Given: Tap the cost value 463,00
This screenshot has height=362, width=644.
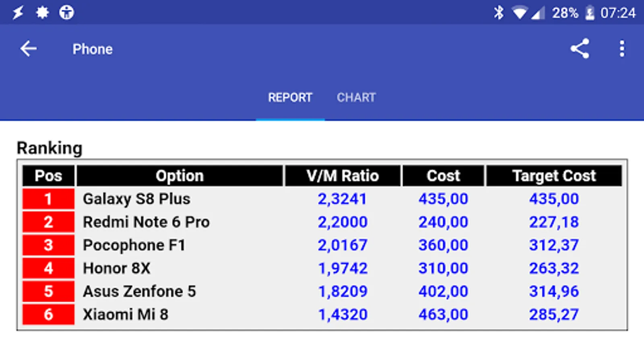Looking at the screenshot, I should click(443, 315).
